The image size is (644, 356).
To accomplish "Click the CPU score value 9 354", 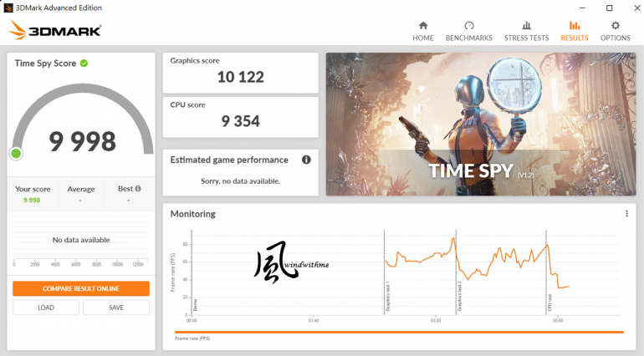I will click(241, 121).
